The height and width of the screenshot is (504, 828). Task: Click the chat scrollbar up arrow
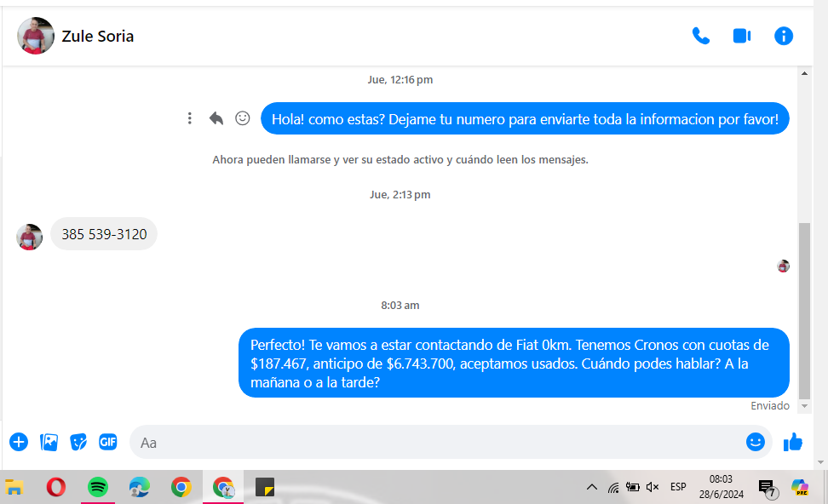804,73
